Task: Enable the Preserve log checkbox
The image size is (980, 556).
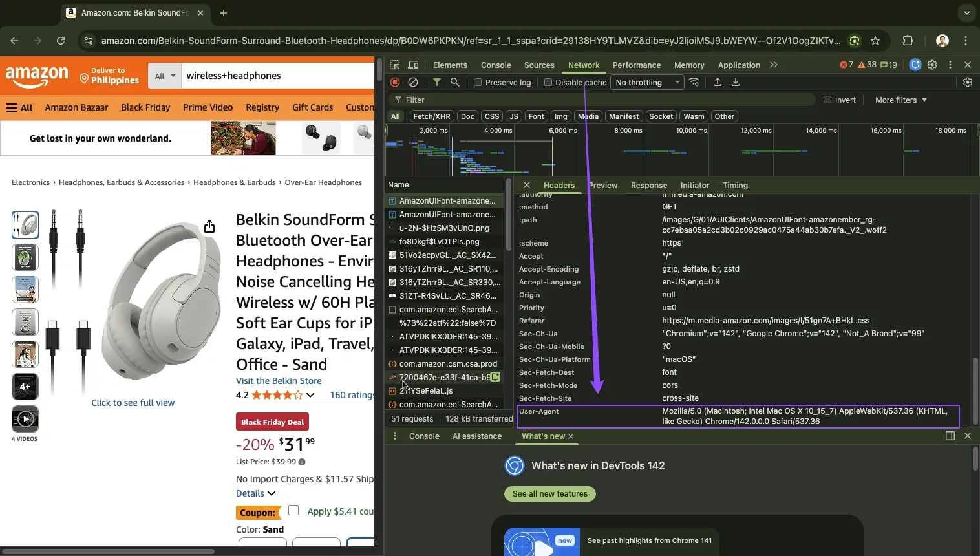Action: 478,82
